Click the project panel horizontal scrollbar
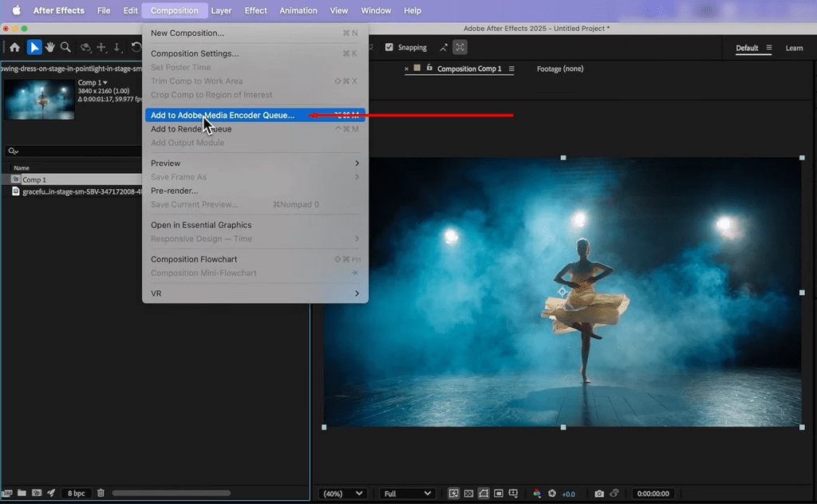 tap(171, 493)
